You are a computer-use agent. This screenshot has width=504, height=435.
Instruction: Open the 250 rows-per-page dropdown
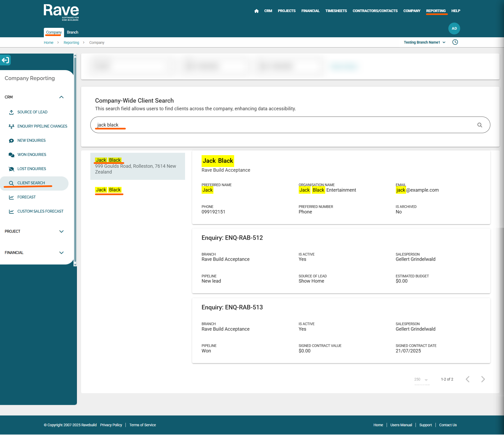(421, 380)
